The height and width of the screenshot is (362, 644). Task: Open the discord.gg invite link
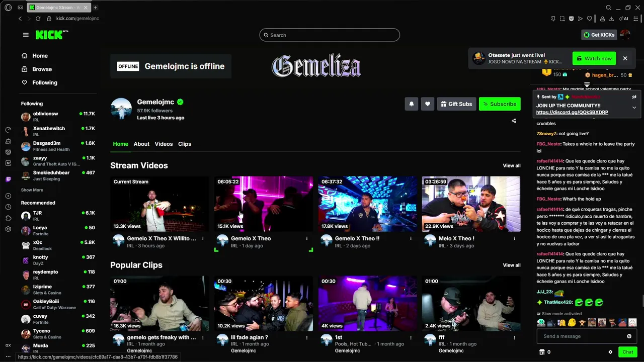(572, 113)
